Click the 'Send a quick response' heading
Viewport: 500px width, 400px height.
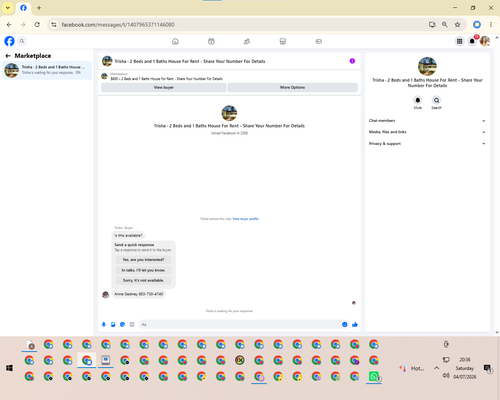[x=134, y=245]
